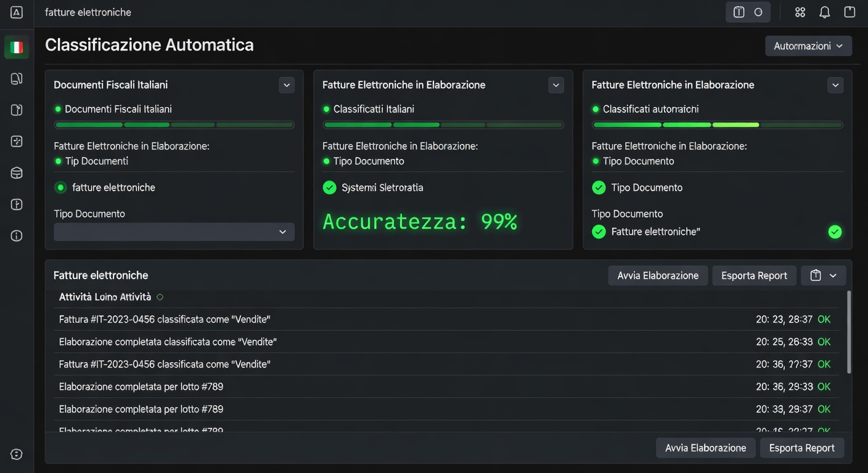Screen dimensions: 868x473
Task: Expand the Documenti Fiscali Italiani panel chevron
Action: tap(286, 85)
